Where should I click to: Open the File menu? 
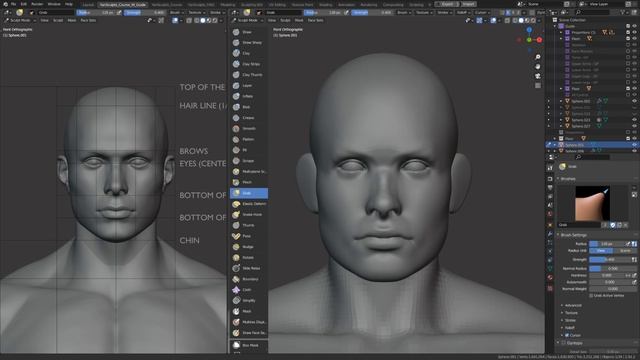pos(13,4)
